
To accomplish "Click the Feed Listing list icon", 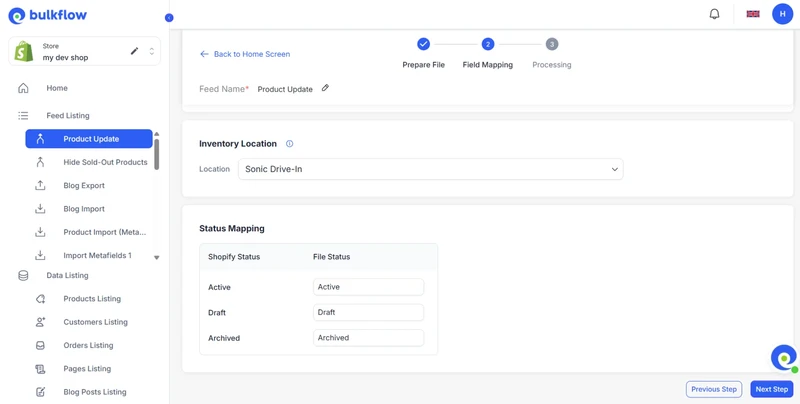I will coord(23,116).
